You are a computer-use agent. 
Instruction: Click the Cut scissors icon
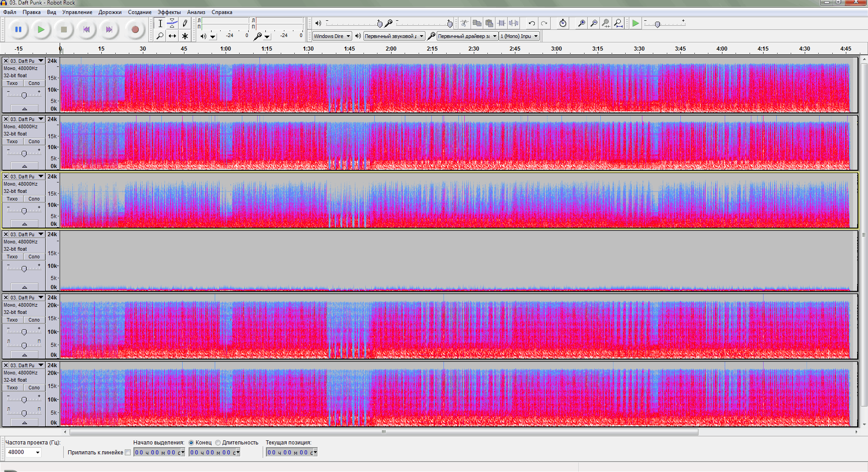(464, 23)
